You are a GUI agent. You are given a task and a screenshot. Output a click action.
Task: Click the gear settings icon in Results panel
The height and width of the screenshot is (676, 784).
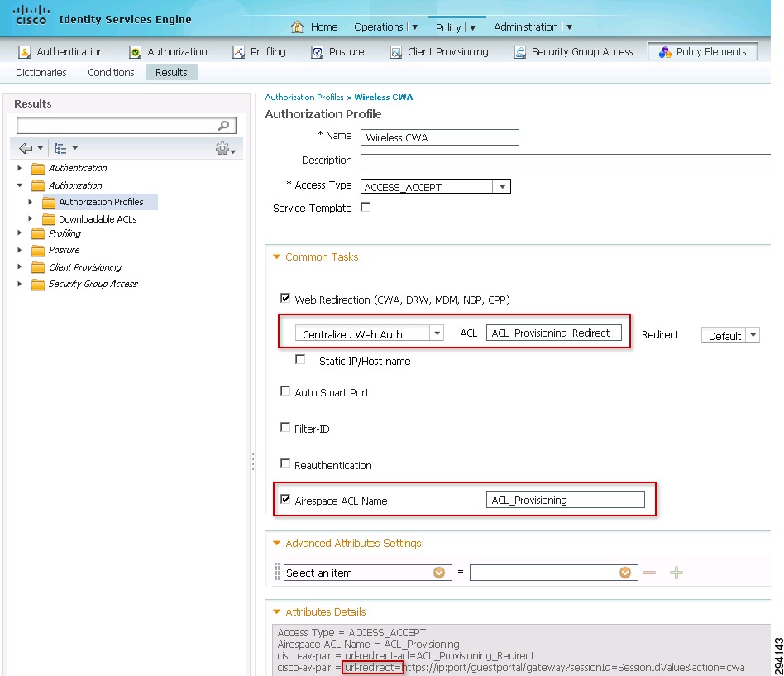point(222,148)
